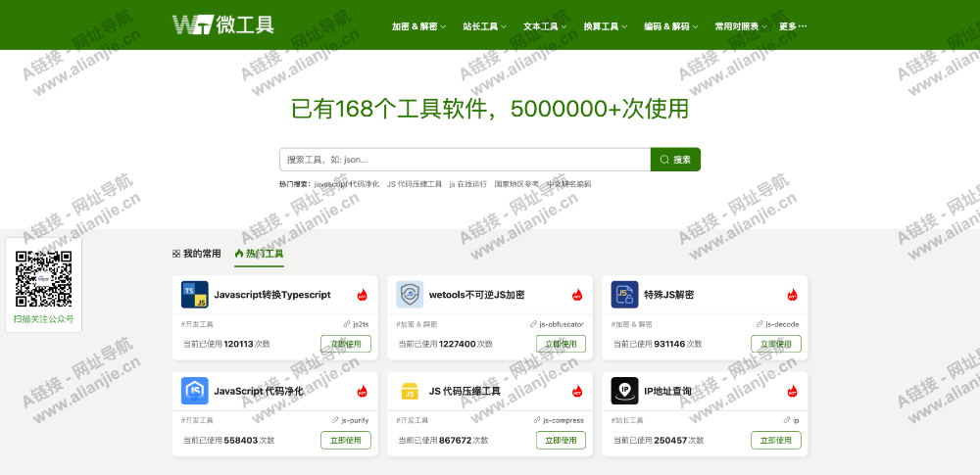Click the 搜索 button

675,160
